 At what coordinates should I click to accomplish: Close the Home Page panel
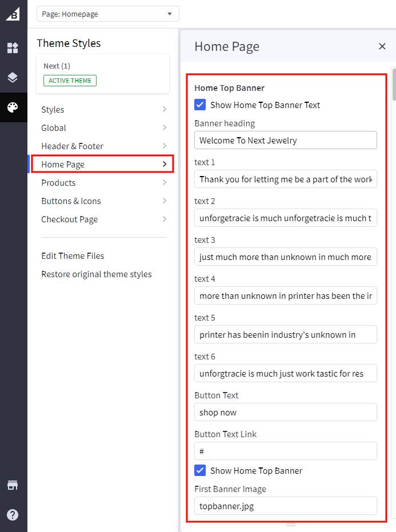point(382,46)
